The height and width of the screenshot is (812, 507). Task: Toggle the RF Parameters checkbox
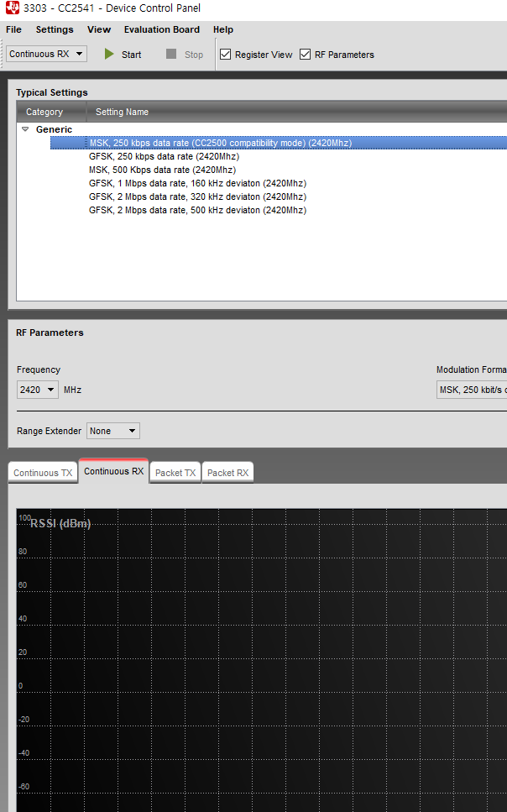click(305, 55)
